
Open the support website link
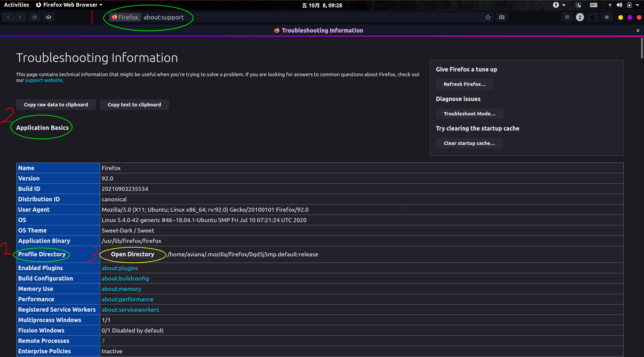pyautogui.click(x=44, y=80)
